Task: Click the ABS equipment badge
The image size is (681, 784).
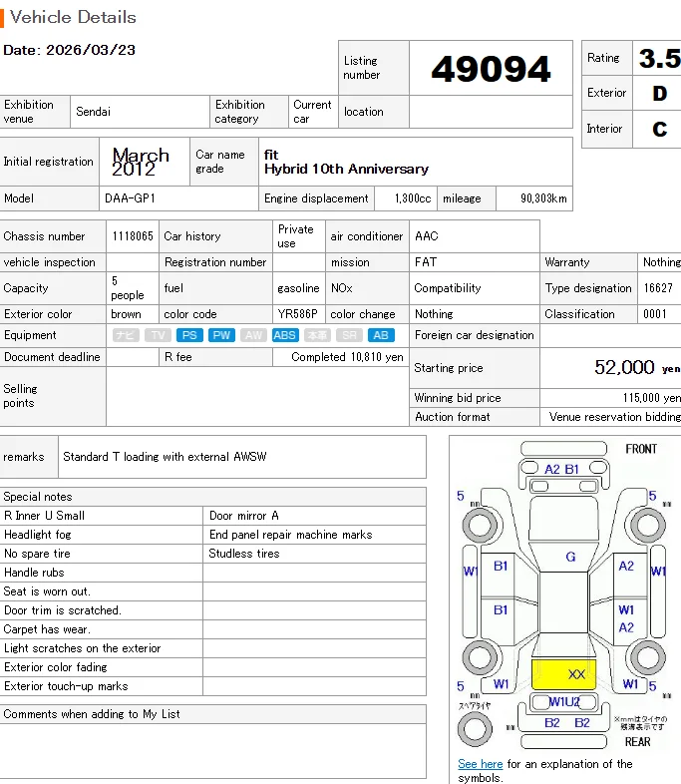Action: (285, 335)
